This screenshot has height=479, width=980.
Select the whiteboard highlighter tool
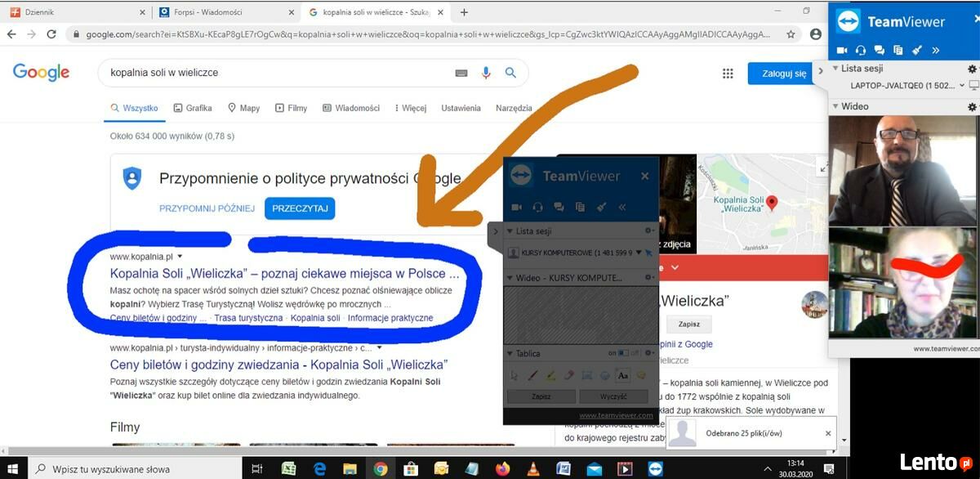point(550,376)
